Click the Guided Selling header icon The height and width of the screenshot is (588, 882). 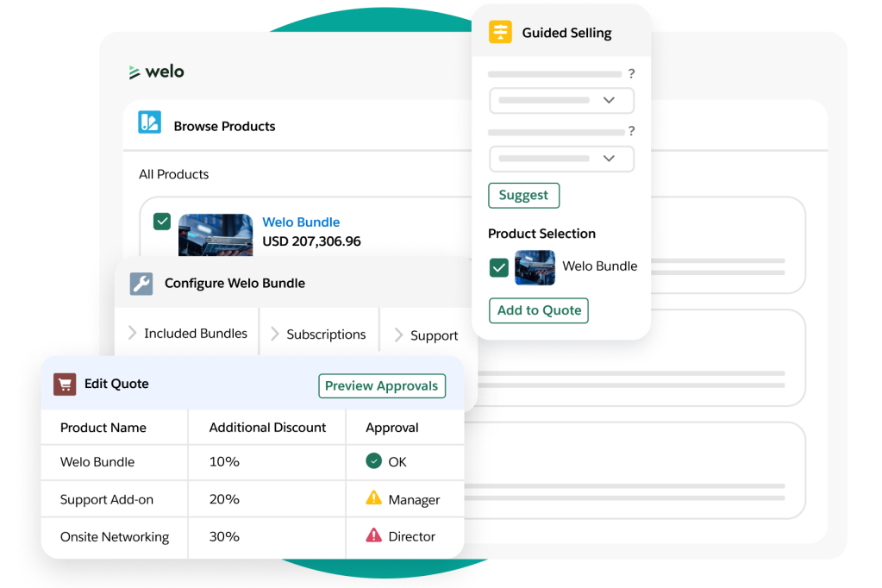tap(500, 33)
